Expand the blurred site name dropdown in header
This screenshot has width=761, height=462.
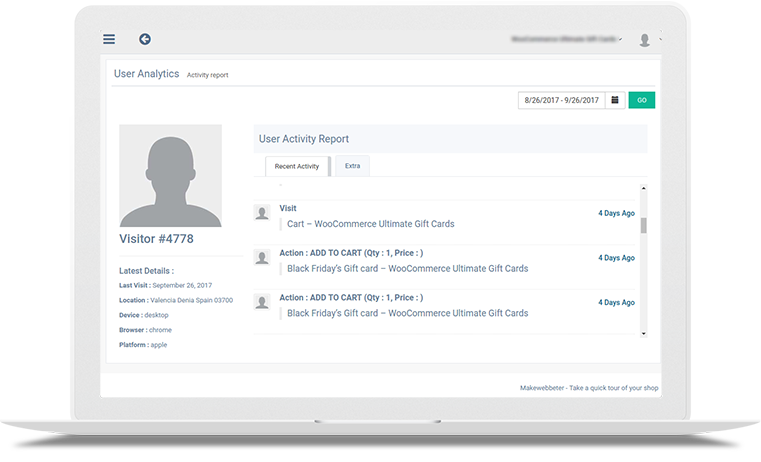tap(566, 40)
